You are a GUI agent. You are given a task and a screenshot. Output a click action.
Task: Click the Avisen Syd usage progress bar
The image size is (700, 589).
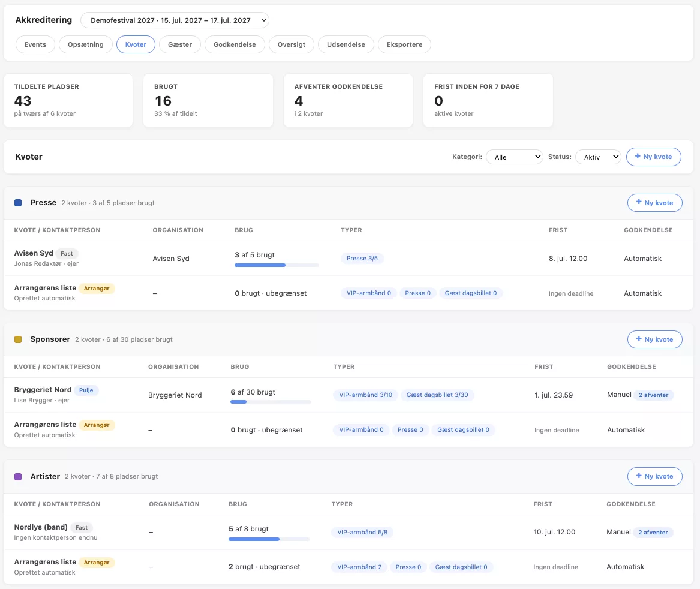pyautogui.click(x=277, y=265)
